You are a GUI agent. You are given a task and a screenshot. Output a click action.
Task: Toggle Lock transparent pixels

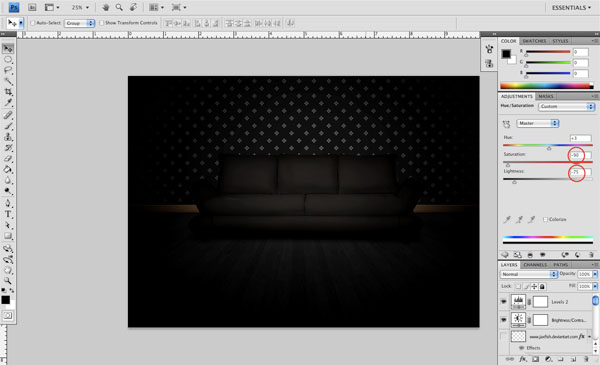(518, 286)
